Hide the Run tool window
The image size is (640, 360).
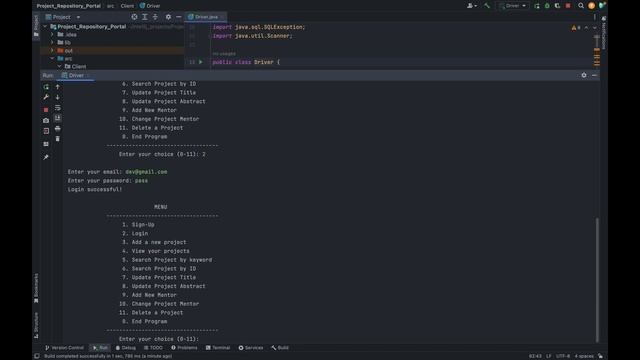pos(594,75)
